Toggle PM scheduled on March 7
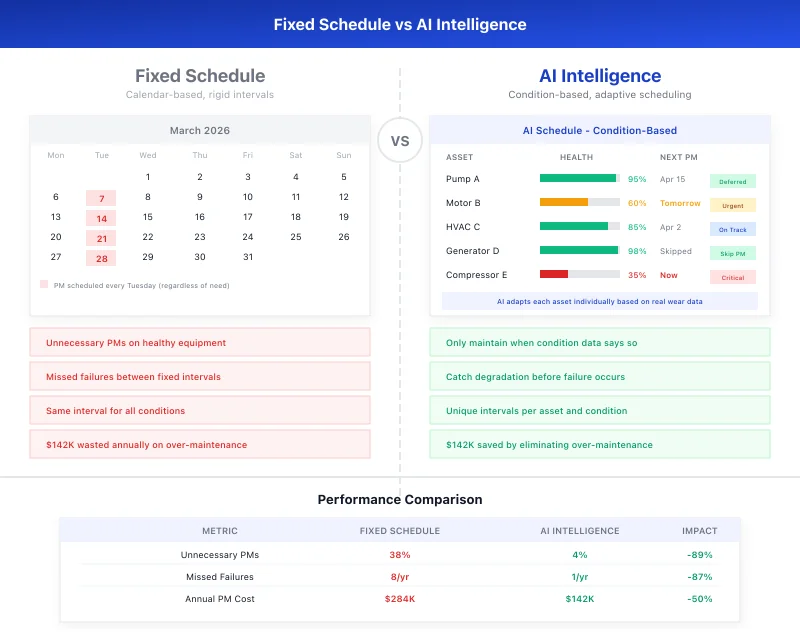The height and width of the screenshot is (640, 800). [x=100, y=198]
